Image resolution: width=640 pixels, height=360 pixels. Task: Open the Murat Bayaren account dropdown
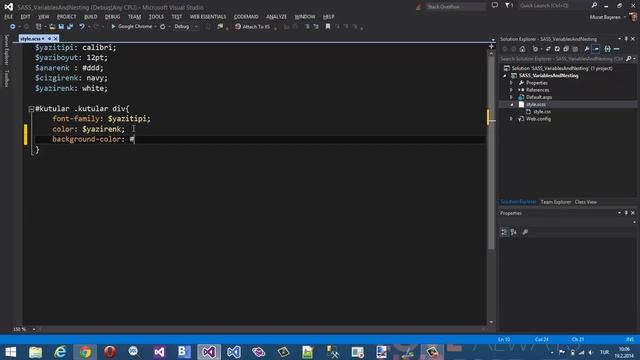click(607, 17)
